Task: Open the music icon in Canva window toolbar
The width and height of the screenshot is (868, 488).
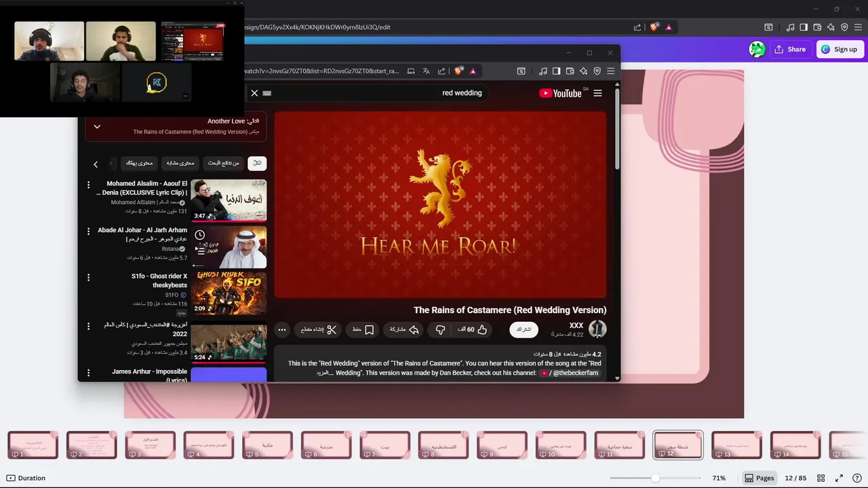Action: coord(790,27)
